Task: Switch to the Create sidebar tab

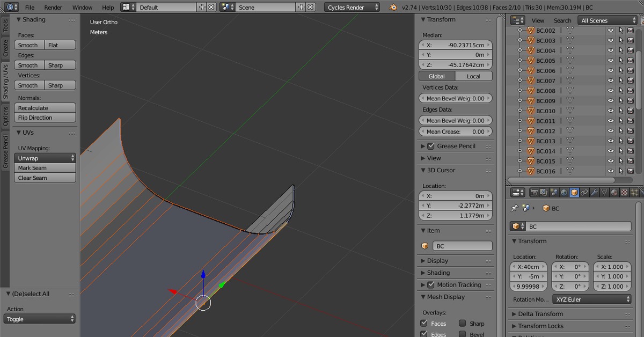Action: point(5,48)
